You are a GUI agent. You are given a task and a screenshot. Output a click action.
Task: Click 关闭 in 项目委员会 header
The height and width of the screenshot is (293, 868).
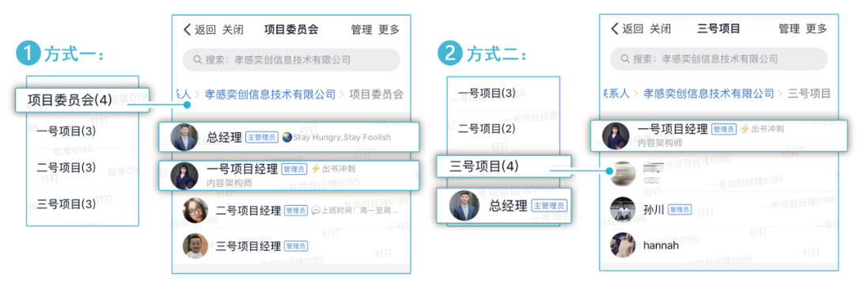233,29
